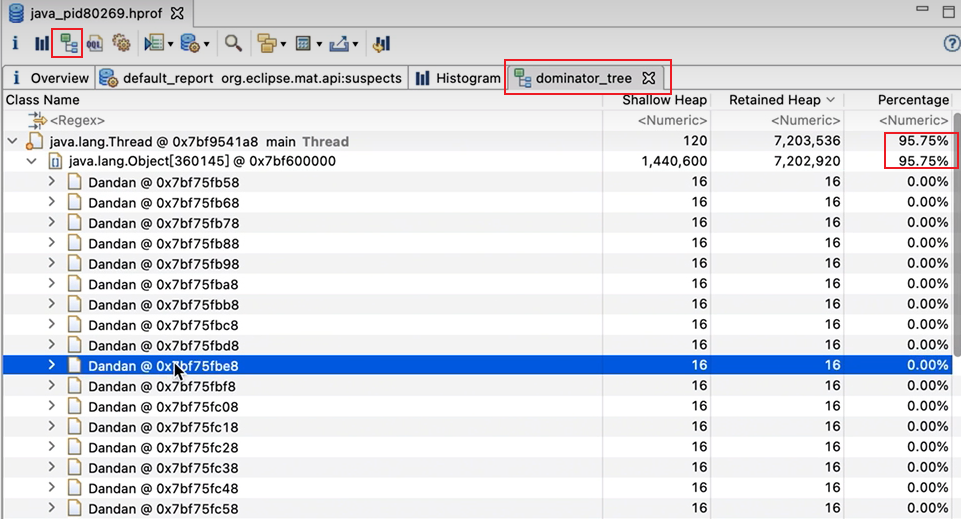961x519 pixels.
Task: Click Retained Heap numeric filter field
Action: pyautogui.click(x=777, y=120)
